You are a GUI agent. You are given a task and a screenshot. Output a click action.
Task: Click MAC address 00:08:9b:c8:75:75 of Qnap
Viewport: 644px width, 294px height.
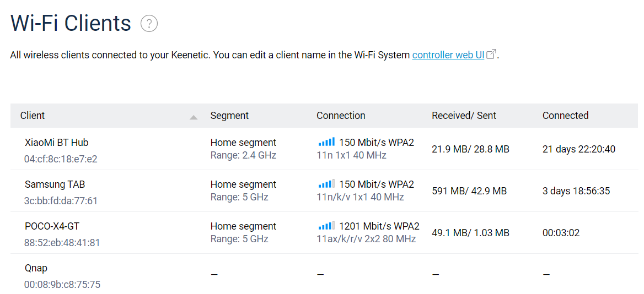pos(62,285)
